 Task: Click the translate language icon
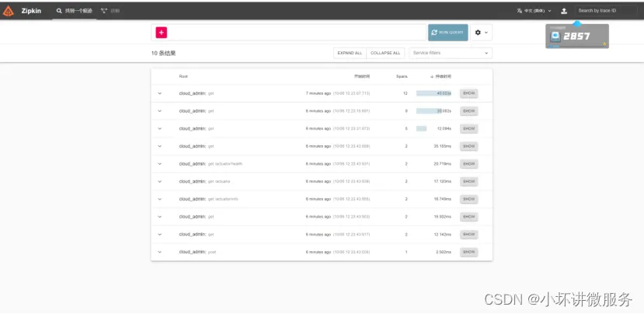[x=520, y=11]
